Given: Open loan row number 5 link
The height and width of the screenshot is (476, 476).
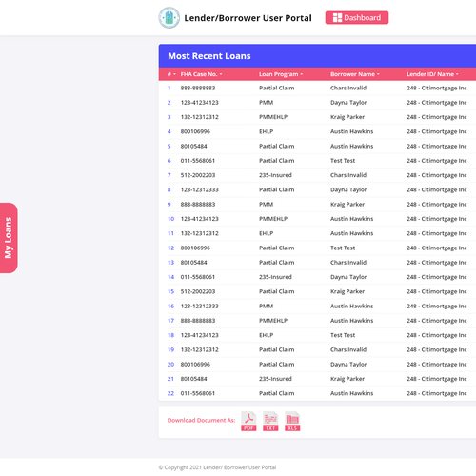Looking at the screenshot, I should click(169, 147).
